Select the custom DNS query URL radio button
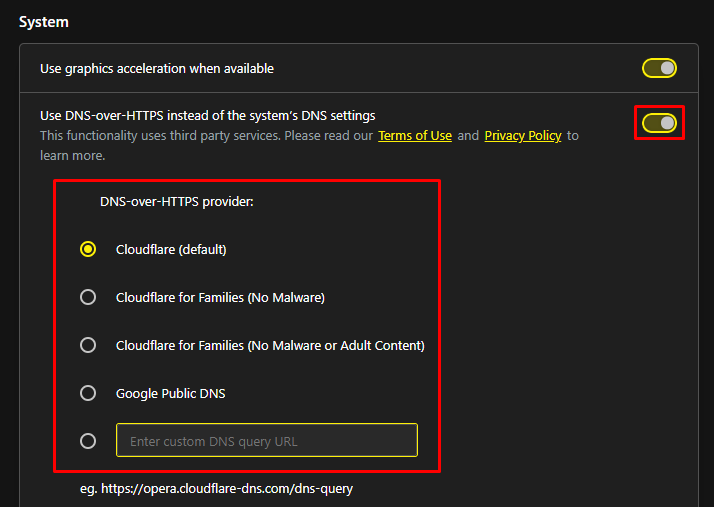 88,441
